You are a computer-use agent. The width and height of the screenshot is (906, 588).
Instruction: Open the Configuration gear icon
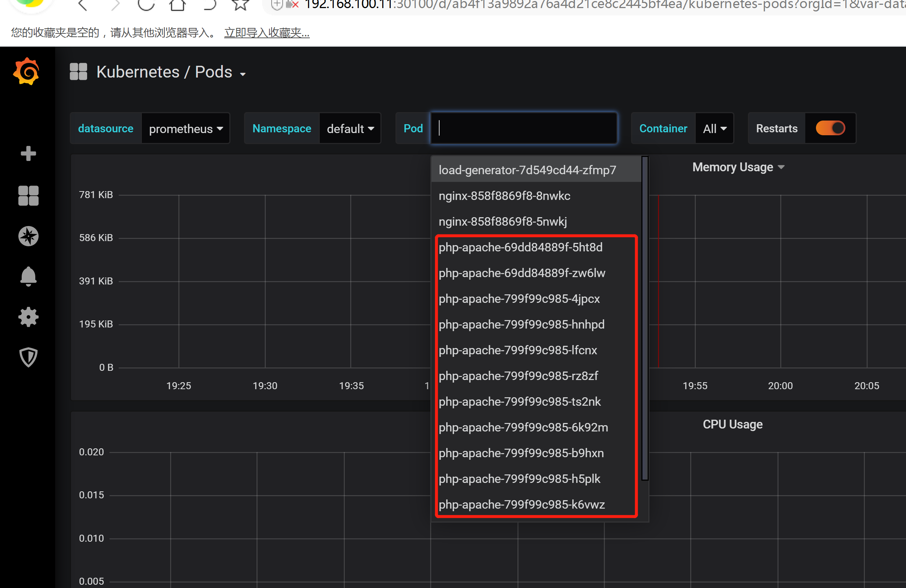click(28, 317)
